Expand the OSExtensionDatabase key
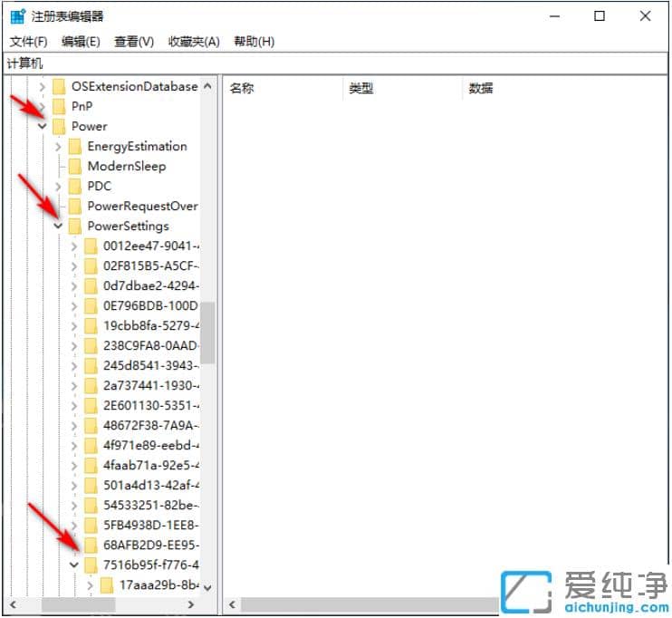This screenshot has width=672, height=618. 42,87
